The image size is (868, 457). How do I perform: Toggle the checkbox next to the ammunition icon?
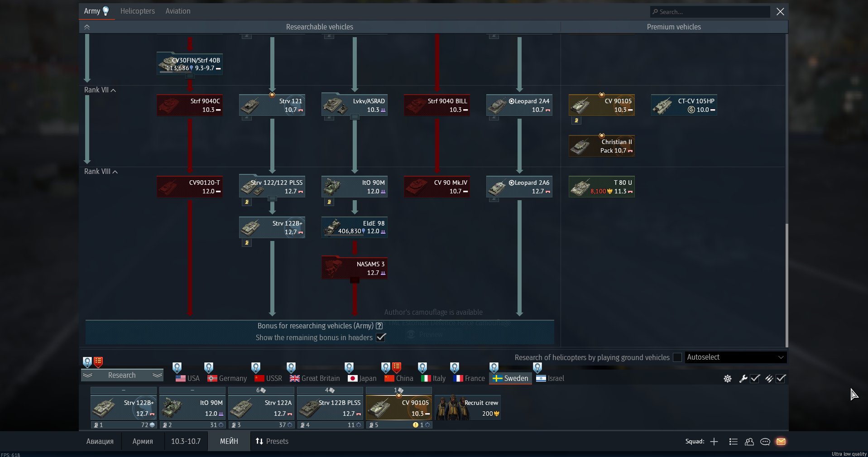[781, 379]
